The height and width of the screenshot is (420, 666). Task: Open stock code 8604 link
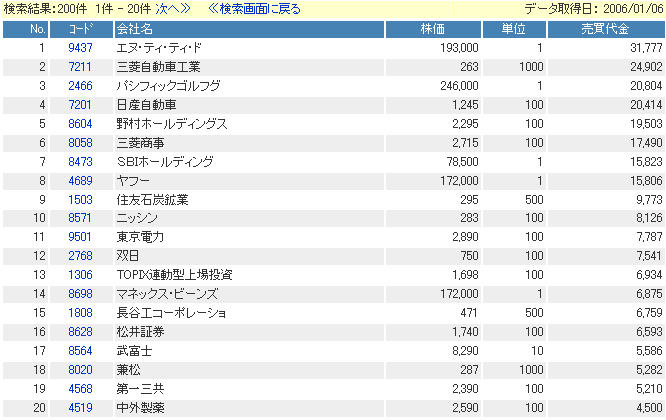click(80, 124)
